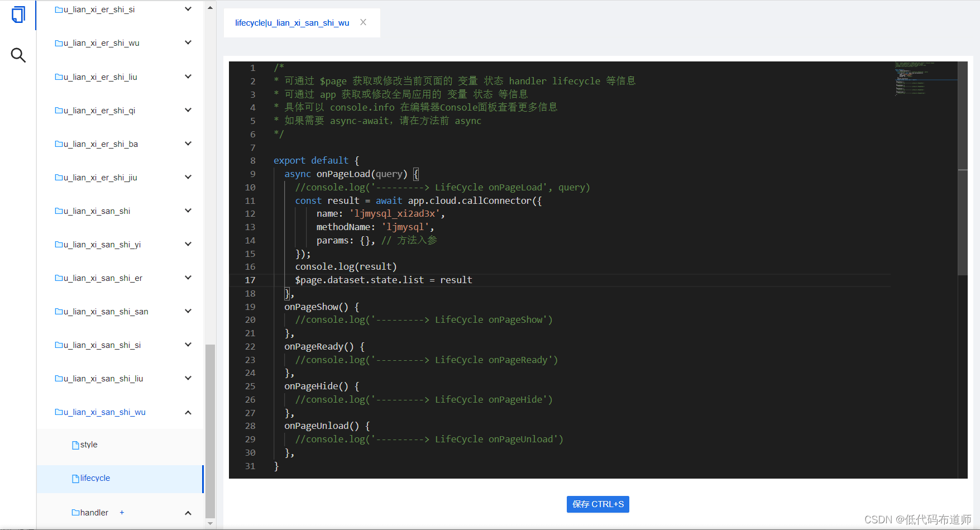Image resolution: width=980 pixels, height=530 pixels.
Task: Expand the u_lian_xi_er_shi_wu folder chevron
Action: click(x=188, y=42)
